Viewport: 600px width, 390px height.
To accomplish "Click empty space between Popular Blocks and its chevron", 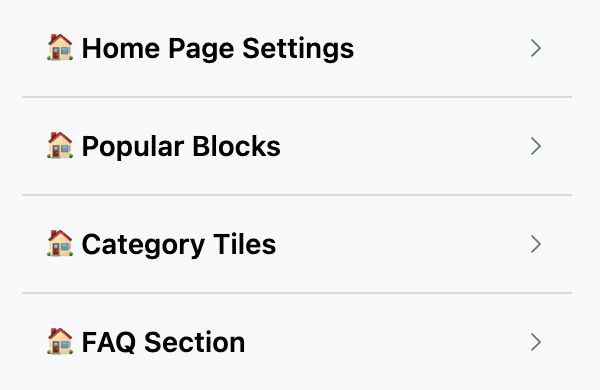I will 406,146.
